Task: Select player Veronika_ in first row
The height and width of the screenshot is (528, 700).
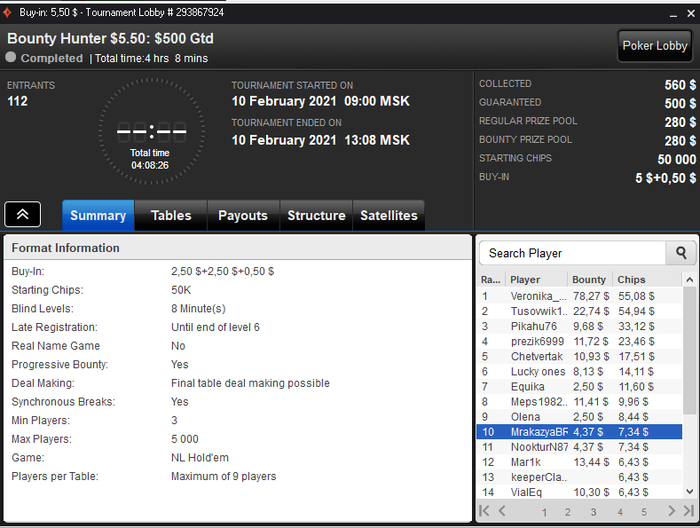Action: tap(579, 296)
